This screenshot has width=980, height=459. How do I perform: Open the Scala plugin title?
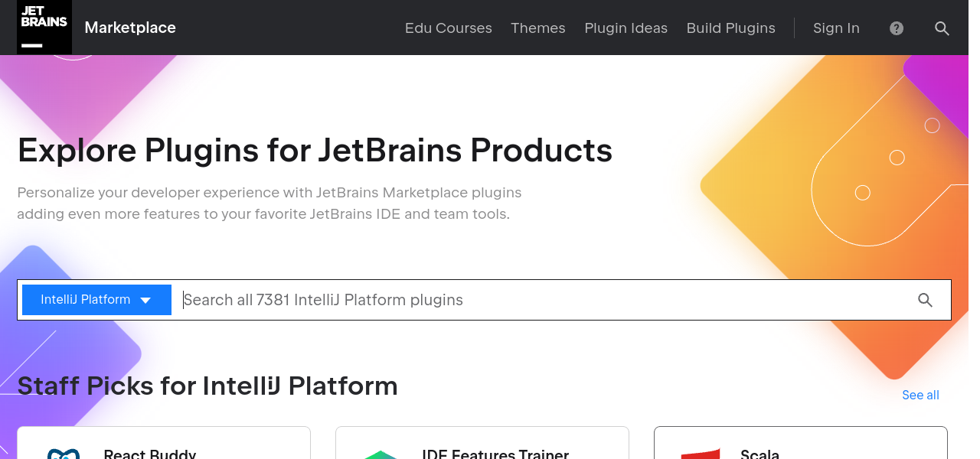coord(759,454)
